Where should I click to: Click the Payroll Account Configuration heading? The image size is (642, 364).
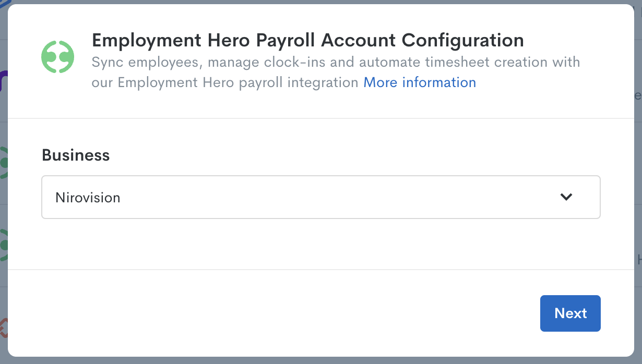[308, 40]
